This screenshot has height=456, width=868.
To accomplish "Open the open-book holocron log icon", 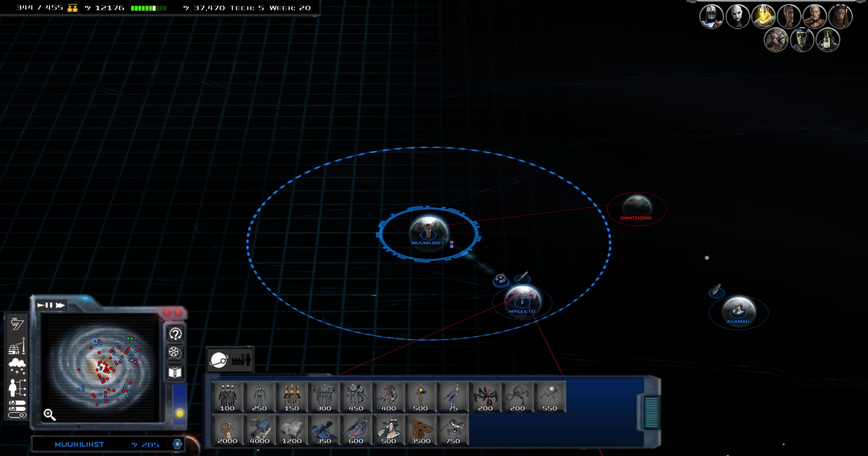I will tap(175, 373).
